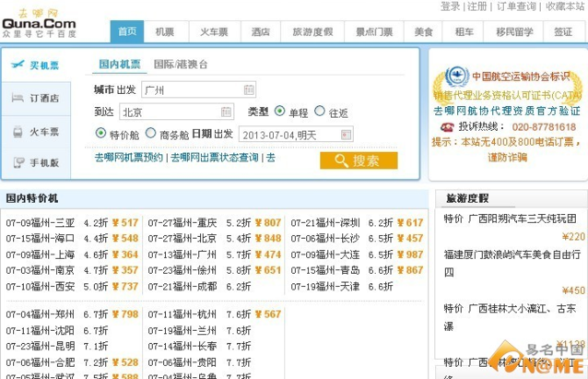
Task: Select 特价舱 radio button
Action: 100,133
